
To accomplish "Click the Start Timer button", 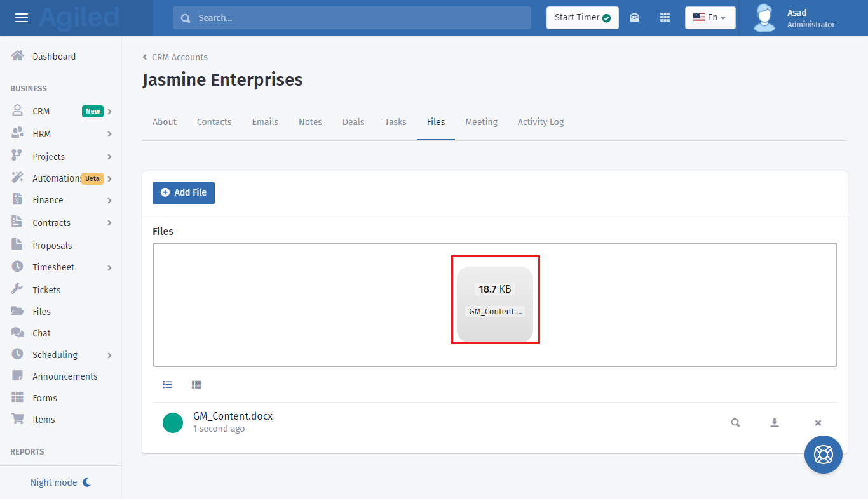I will [582, 18].
